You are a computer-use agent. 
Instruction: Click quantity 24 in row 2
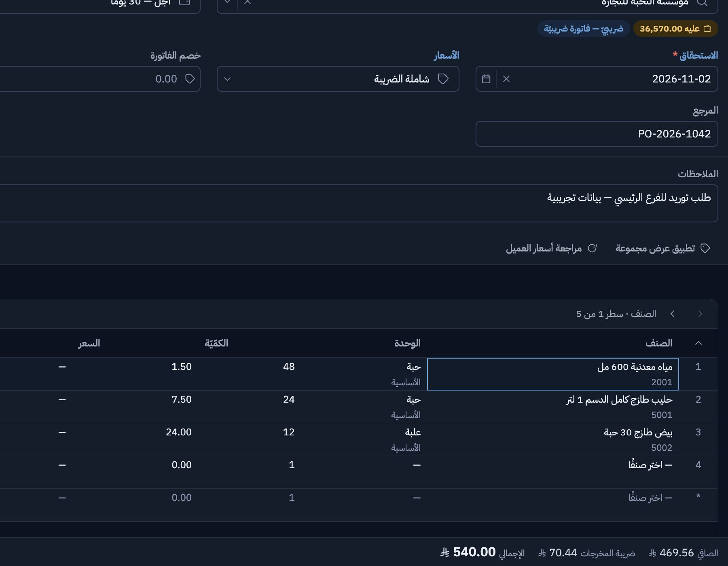289,399
